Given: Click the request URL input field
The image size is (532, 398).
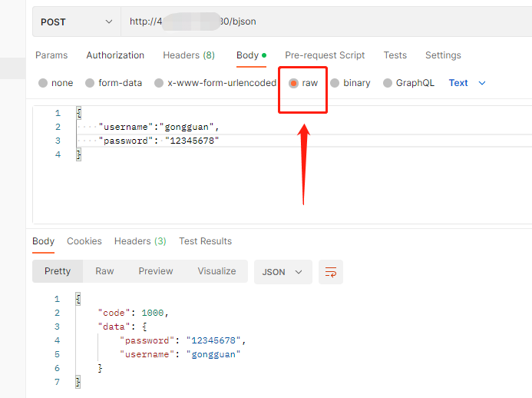Looking at the screenshot, I should (x=322, y=22).
